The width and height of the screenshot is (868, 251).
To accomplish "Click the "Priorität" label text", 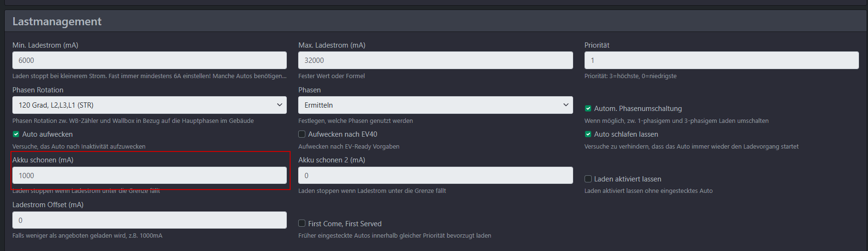I will point(596,45).
